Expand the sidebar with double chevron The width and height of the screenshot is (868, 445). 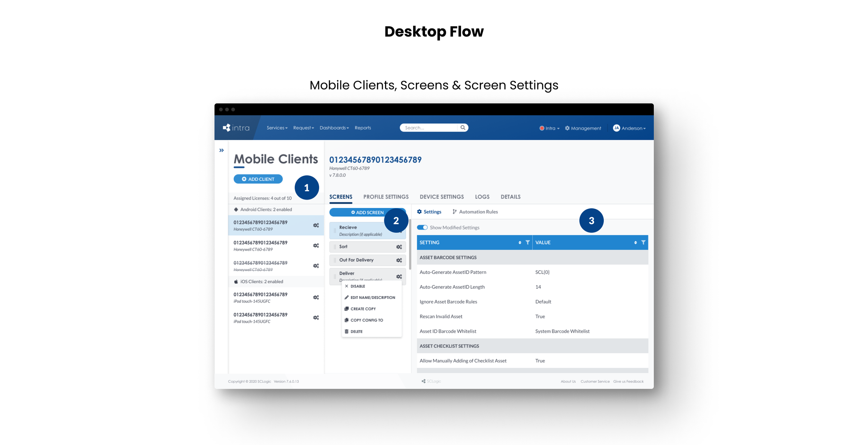click(x=222, y=150)
